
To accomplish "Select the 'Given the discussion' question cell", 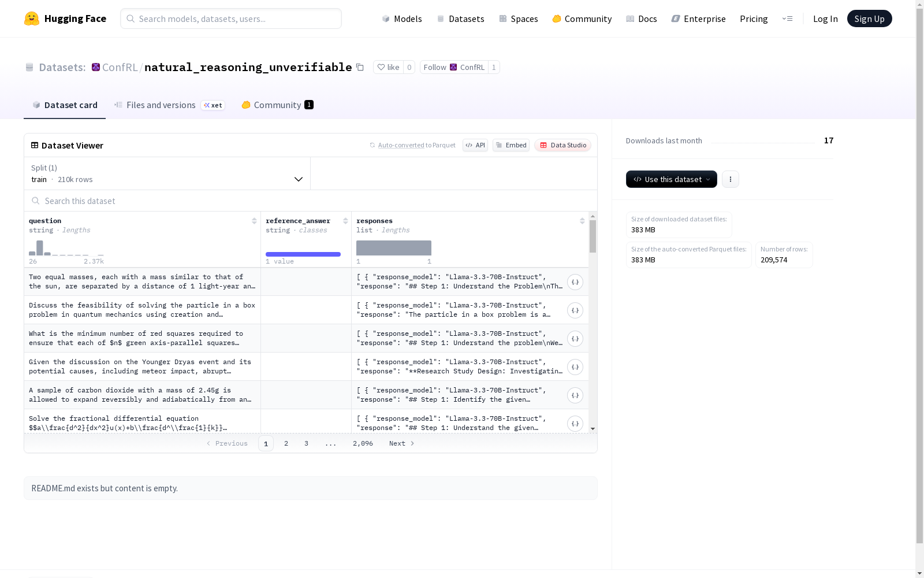I will click(143, 366).
